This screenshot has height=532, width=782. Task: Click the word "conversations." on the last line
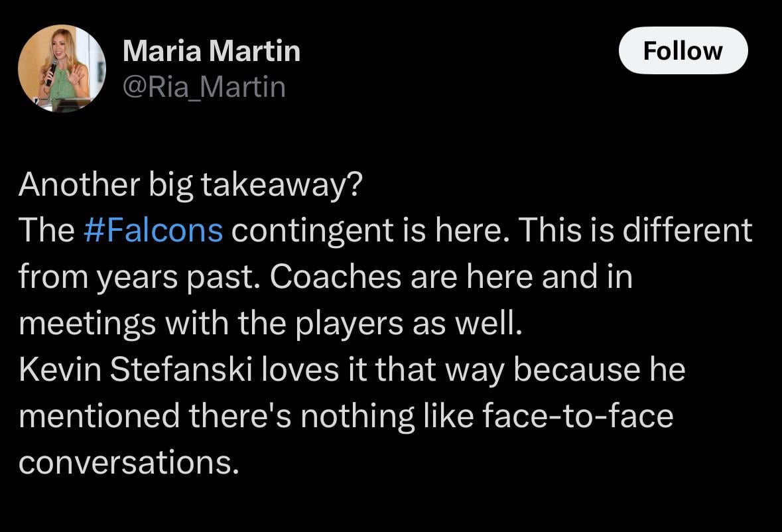(129, 462)
